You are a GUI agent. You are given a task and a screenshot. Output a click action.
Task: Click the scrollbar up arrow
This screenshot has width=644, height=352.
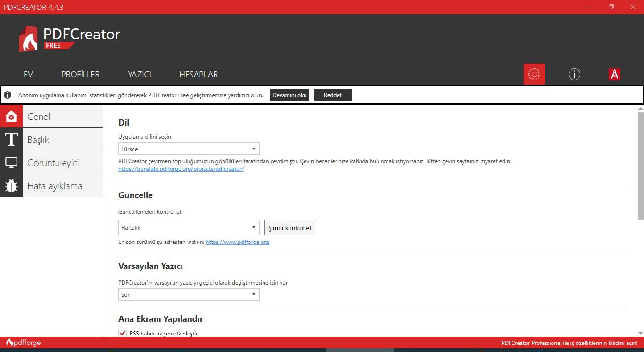(640, 108)
